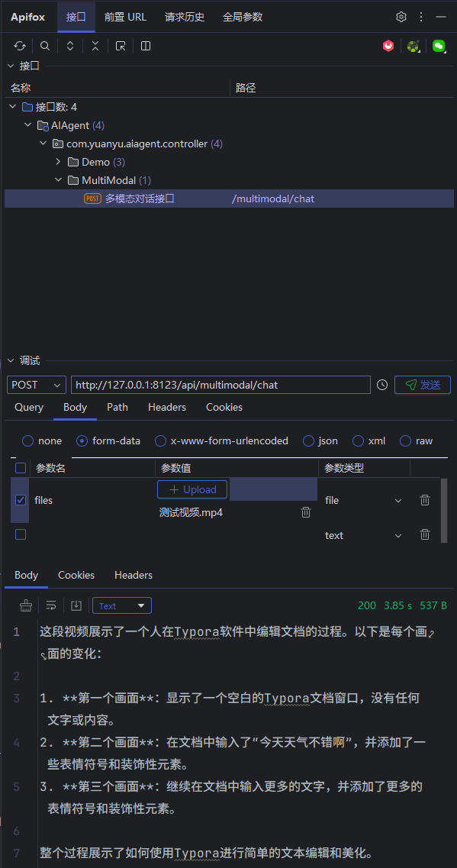Click the request URL input field
Screen dimensions: 457x868
point(220,385)
